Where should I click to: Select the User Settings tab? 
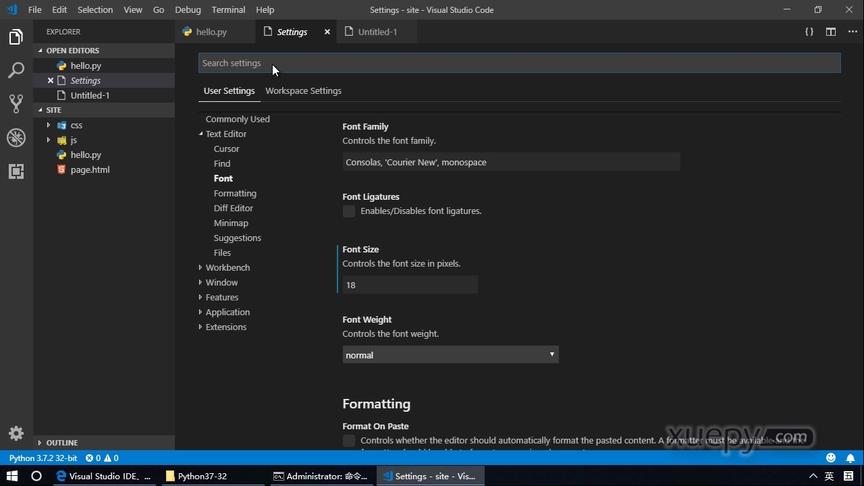pyautogui.click(x=229, y=91)
